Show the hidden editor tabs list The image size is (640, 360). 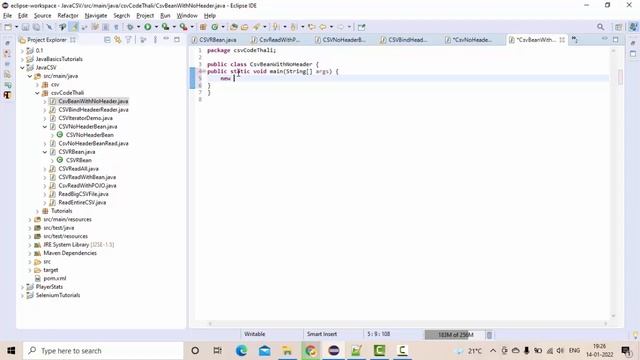[575, 40]
